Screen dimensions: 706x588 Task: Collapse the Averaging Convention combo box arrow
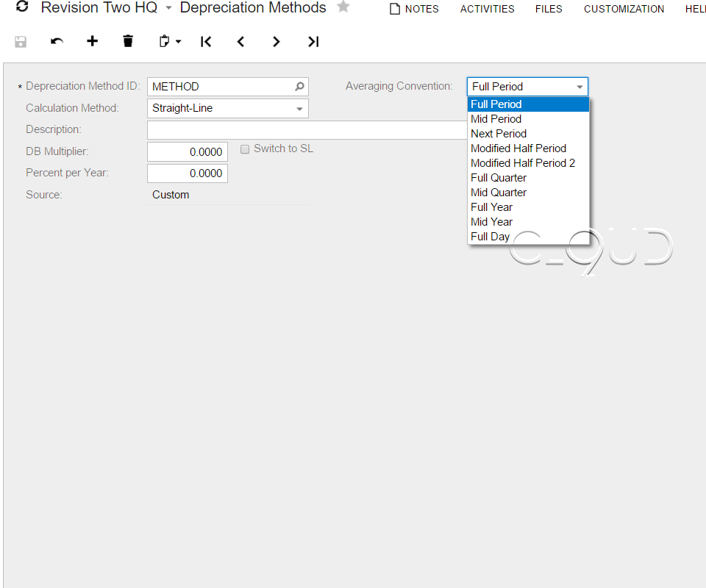580,87
